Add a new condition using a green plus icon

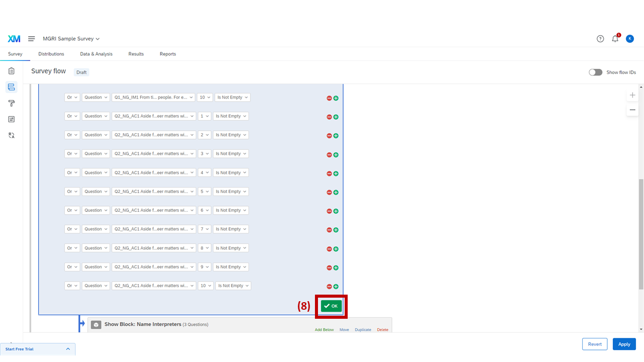336,98
